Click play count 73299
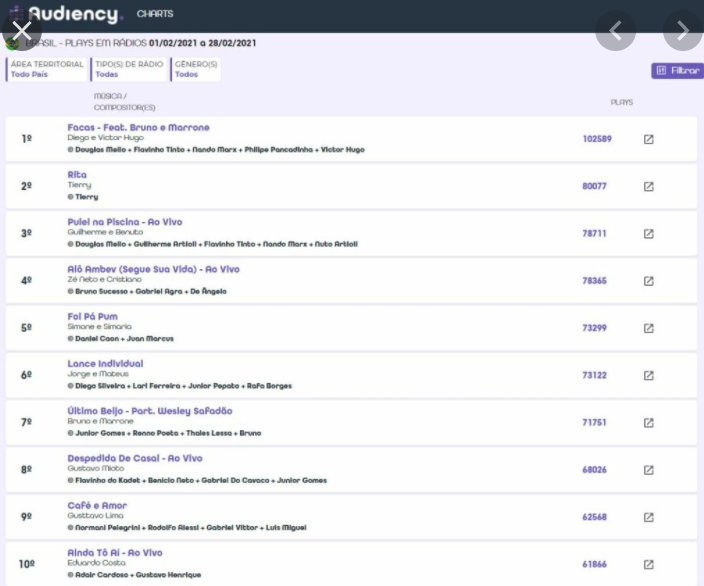 pyautogui.click(x=594, y=328)
